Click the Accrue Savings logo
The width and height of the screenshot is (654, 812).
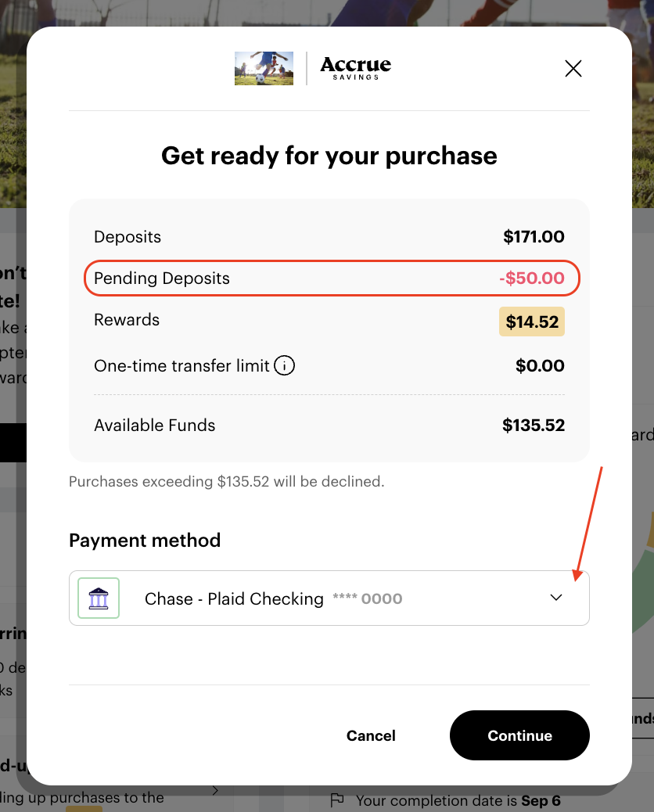[x=355, y=68]
